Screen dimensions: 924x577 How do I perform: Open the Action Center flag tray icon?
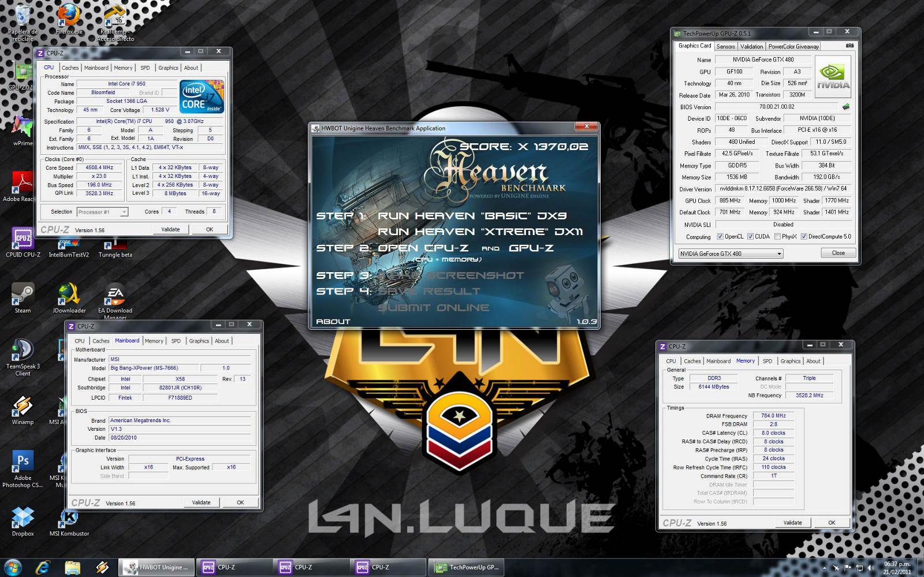pyautogui.click(x=848, y=568)
